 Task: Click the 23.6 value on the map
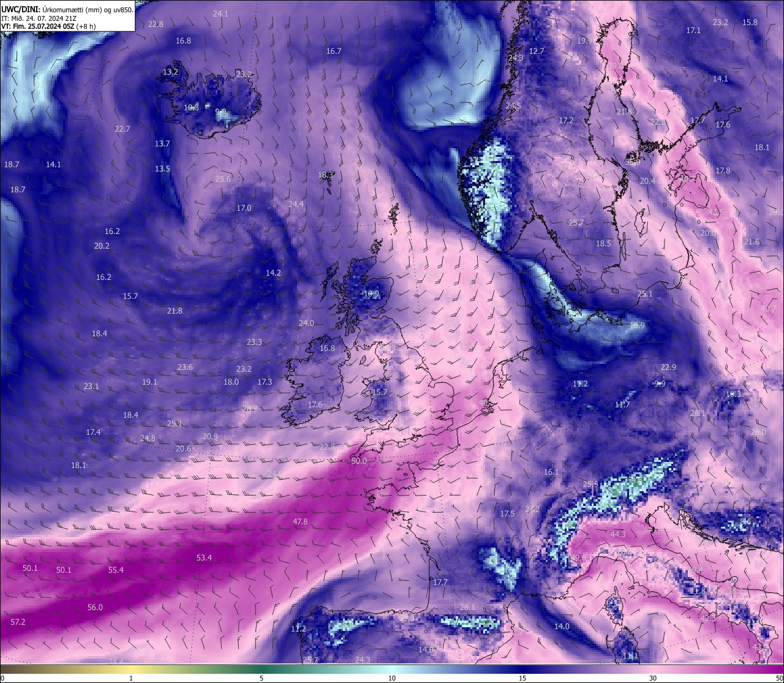(x=185, y=368)
